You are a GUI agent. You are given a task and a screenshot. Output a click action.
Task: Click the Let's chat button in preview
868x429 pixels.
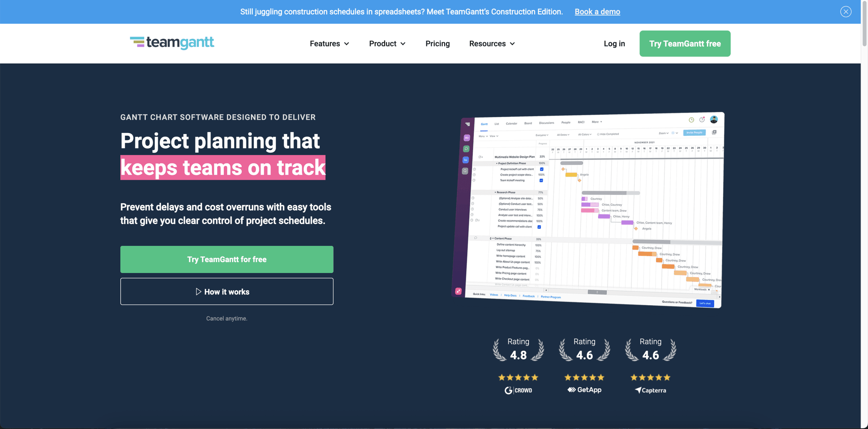[x=705, y=304]
